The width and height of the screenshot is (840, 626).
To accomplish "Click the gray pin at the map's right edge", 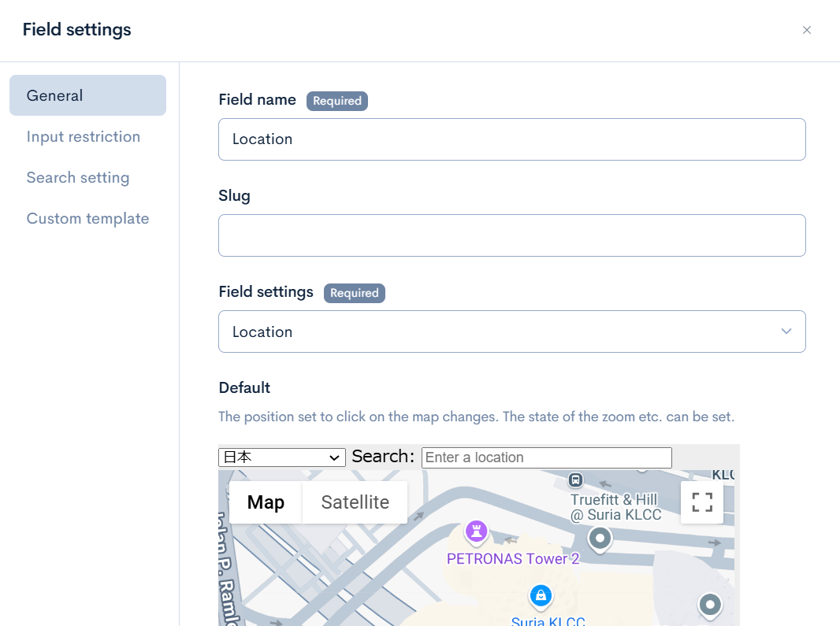I will click(710, 605).
